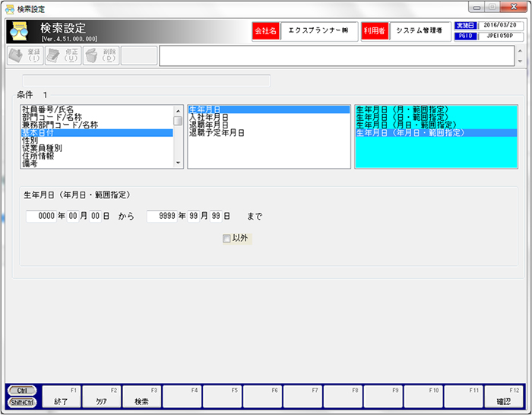Click the 登録 (I) register toolbar icon
Image resolution: width=532 pixels, height=415 pixels.
click(24, 55)
